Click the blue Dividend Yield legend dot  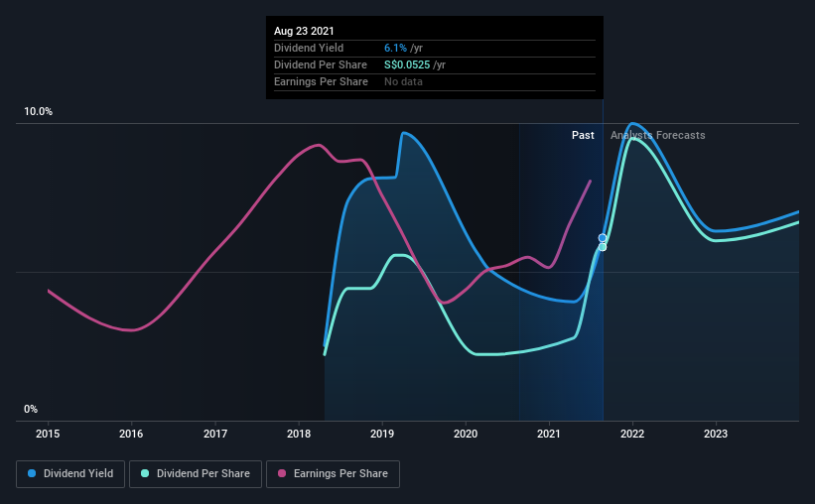click(32, 473)
